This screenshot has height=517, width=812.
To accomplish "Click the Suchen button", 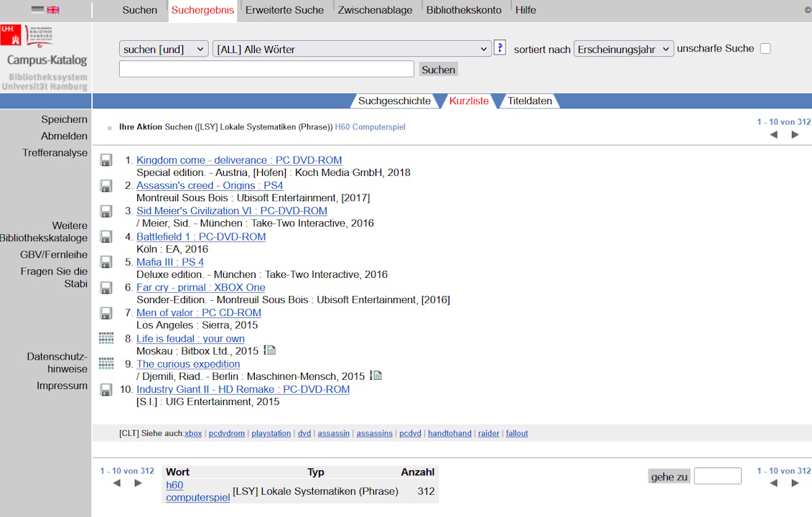I will tap(438, 70).
